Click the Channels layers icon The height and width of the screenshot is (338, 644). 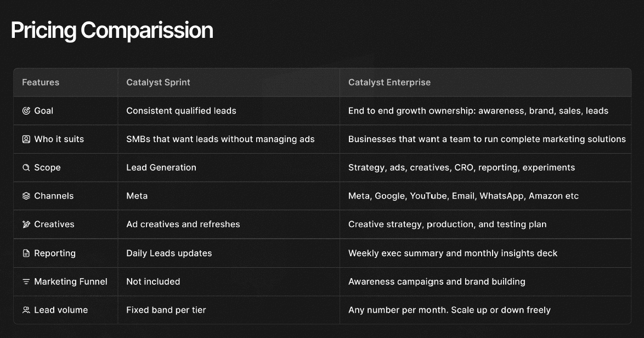click(x=26, y=196)
